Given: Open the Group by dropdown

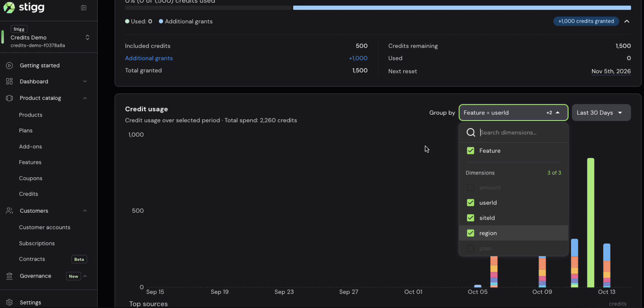Looking at the screenshot, I should pos(513,112).
